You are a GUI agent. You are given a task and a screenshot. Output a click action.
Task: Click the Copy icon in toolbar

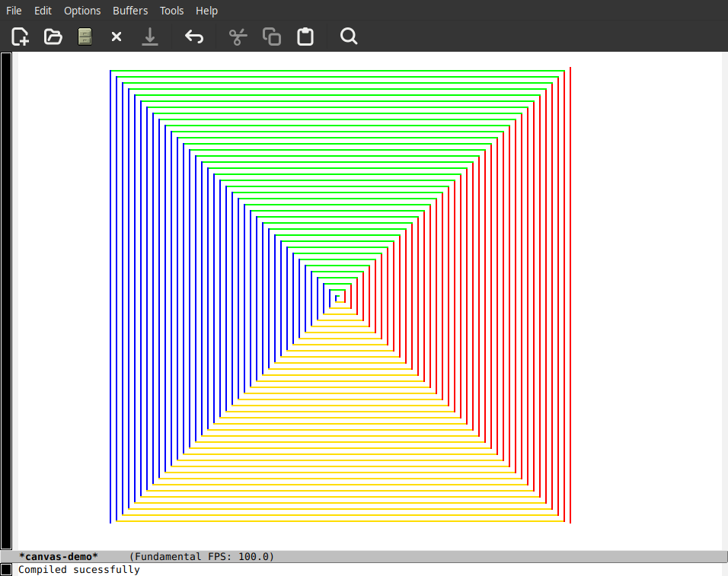272,37
